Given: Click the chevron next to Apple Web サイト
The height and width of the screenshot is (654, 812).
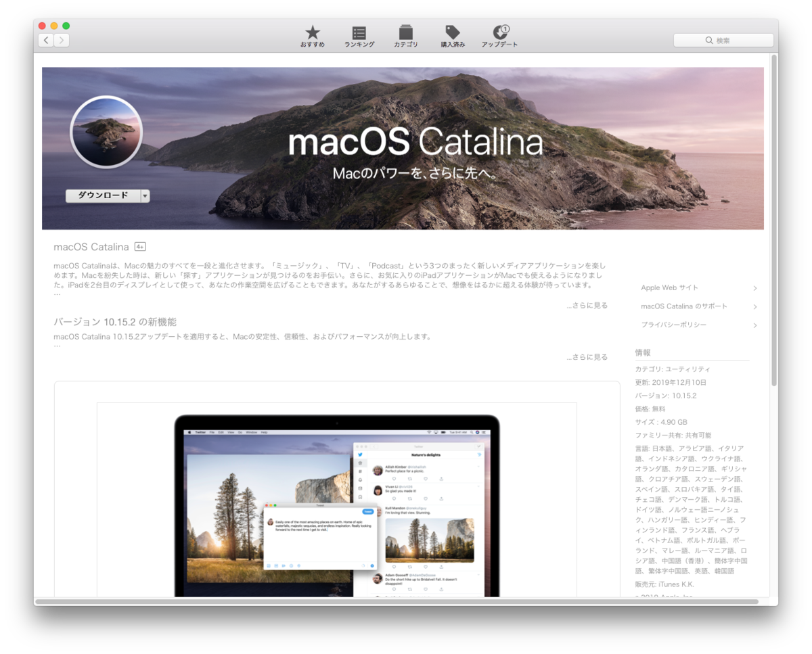Looking at the screenshot, I should [754, 288].
